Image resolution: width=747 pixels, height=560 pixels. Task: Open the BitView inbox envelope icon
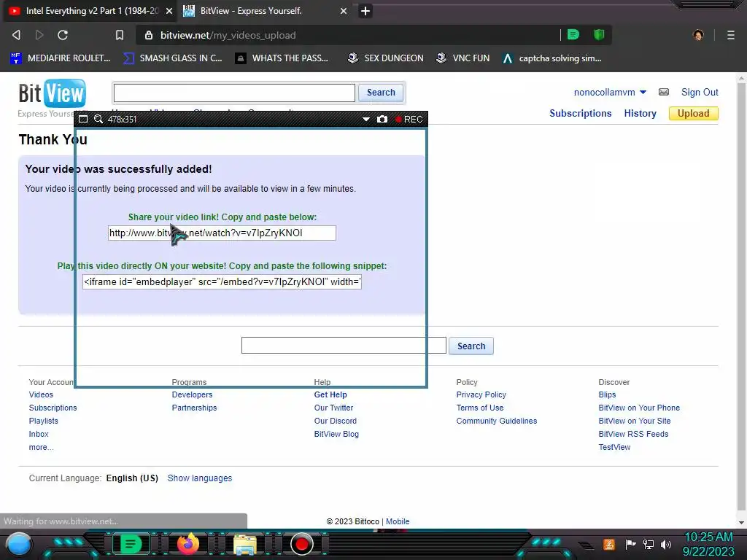tap(664, 92)
